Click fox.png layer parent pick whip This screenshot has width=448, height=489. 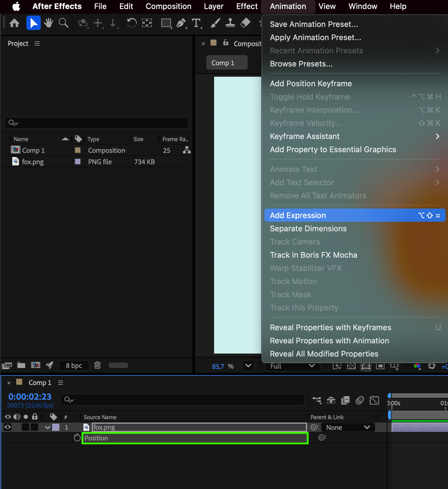point(314,427)
